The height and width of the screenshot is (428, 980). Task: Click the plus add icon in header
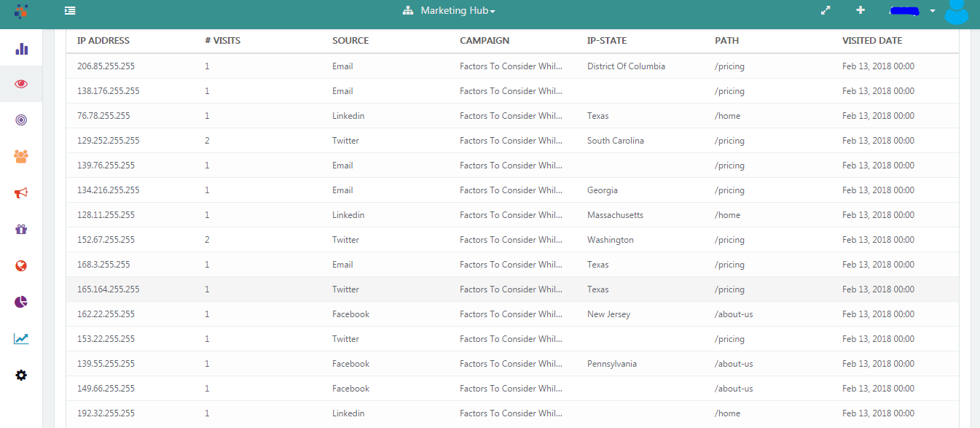(x=861, y=10)
